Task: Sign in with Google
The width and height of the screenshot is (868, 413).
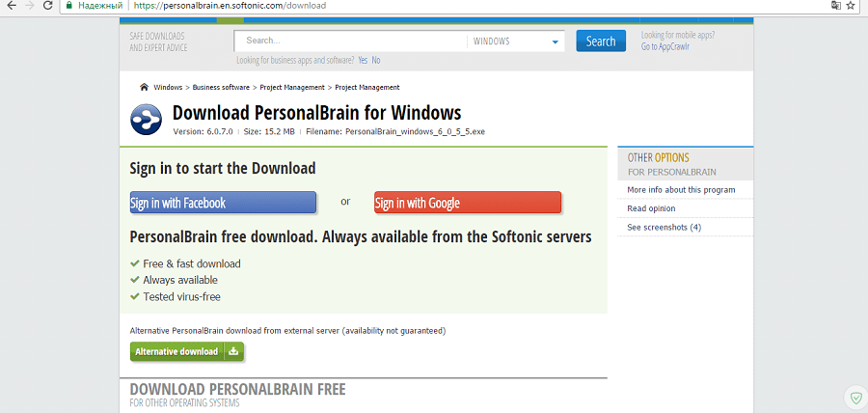Action: coord(467,203)
